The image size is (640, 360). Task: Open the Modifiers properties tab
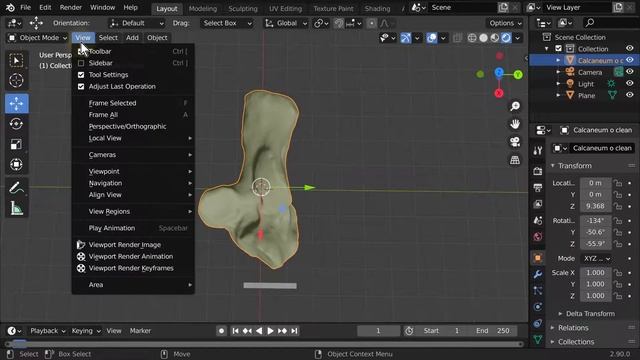click(x=538, y=274)
